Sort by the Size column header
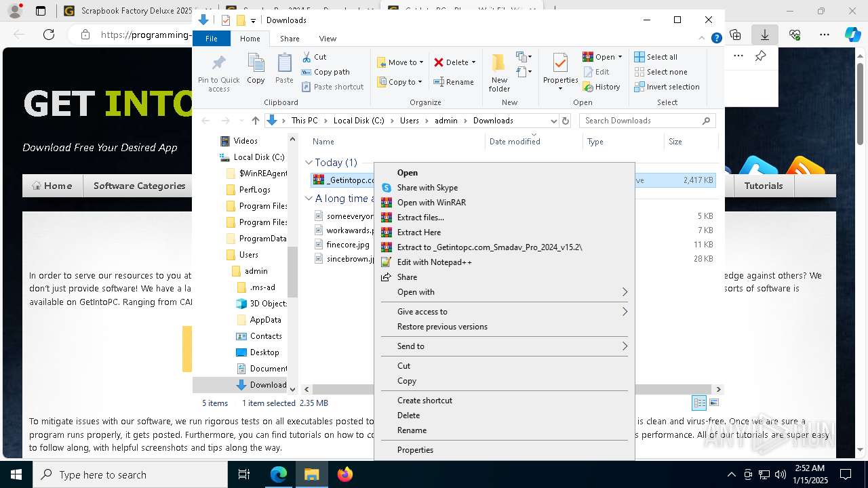The image size is (868, 488). [690, 142]
